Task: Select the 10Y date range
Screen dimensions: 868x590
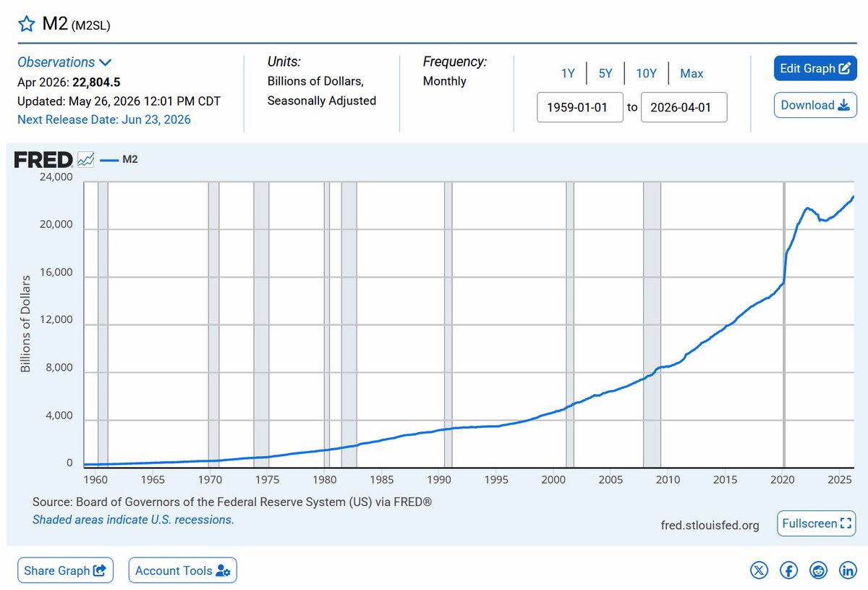Action: (646, 73)
